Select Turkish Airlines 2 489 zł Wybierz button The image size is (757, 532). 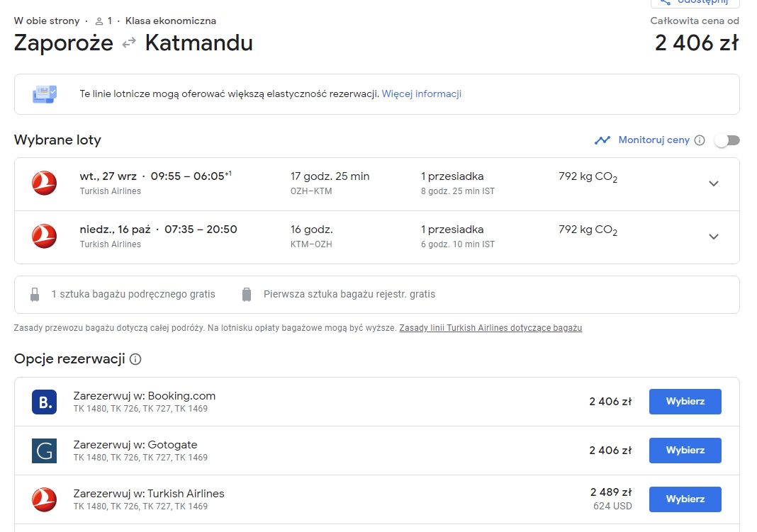click(685, 499)
